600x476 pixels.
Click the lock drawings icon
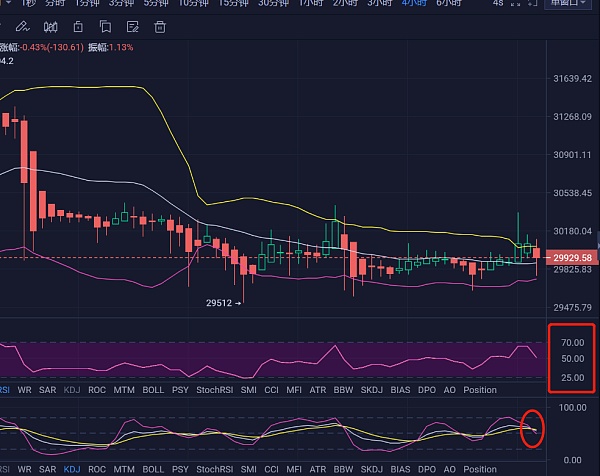[x=79, y=27]
